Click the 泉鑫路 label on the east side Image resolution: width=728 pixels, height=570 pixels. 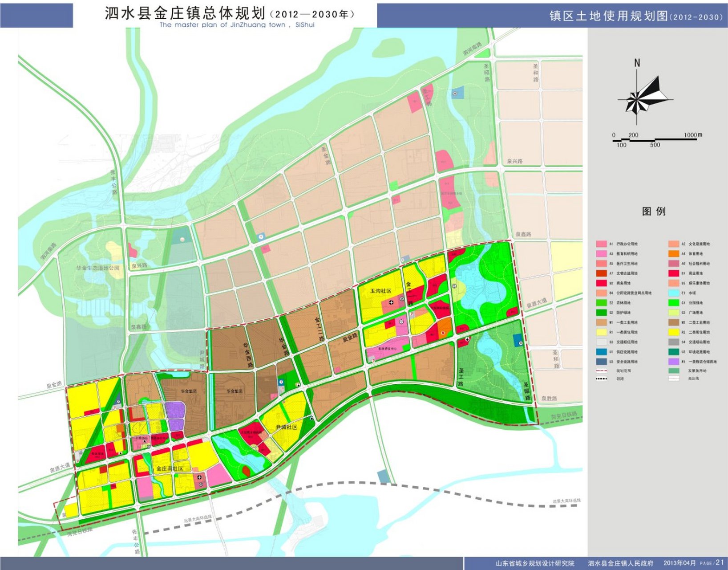pyautogui.click(x=524, y=234)
